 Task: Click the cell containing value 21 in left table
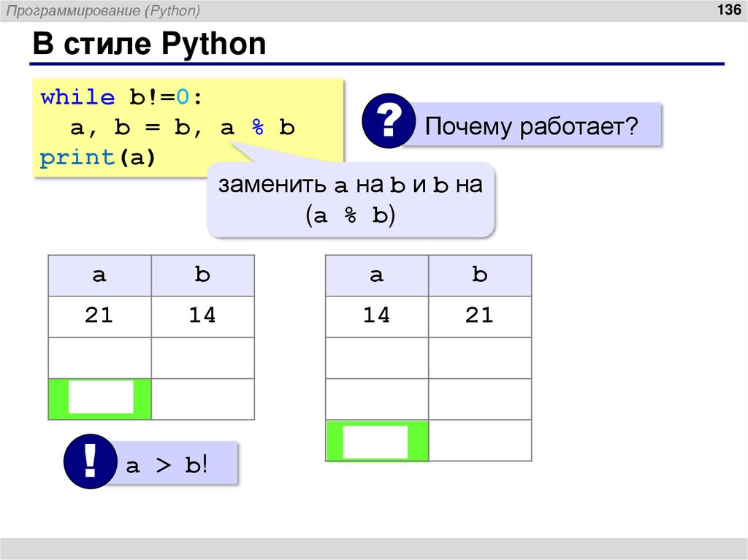[x=99, y=315]
